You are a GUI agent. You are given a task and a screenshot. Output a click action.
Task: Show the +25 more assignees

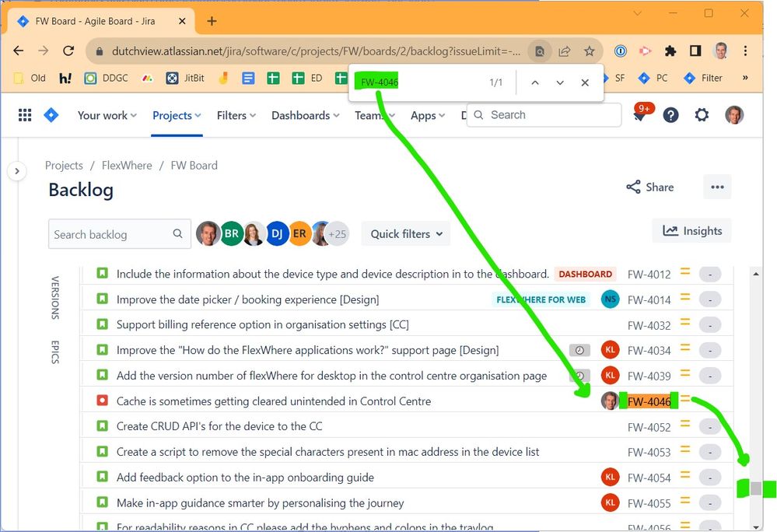click(x=338, y=234)
